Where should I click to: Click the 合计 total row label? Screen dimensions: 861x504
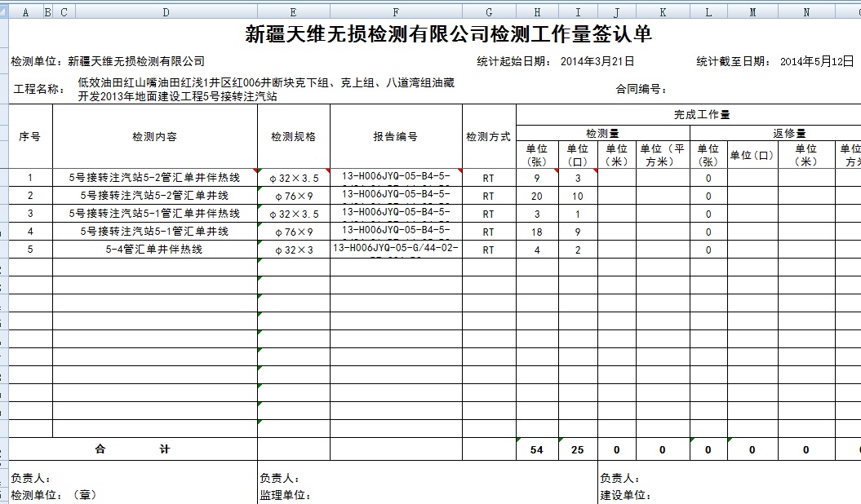click(x=133, y=449)
